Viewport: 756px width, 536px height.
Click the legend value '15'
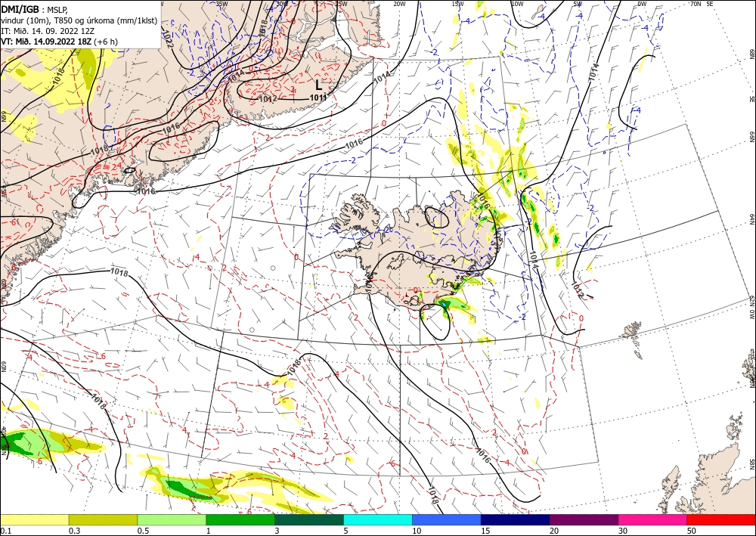point(485,531)
